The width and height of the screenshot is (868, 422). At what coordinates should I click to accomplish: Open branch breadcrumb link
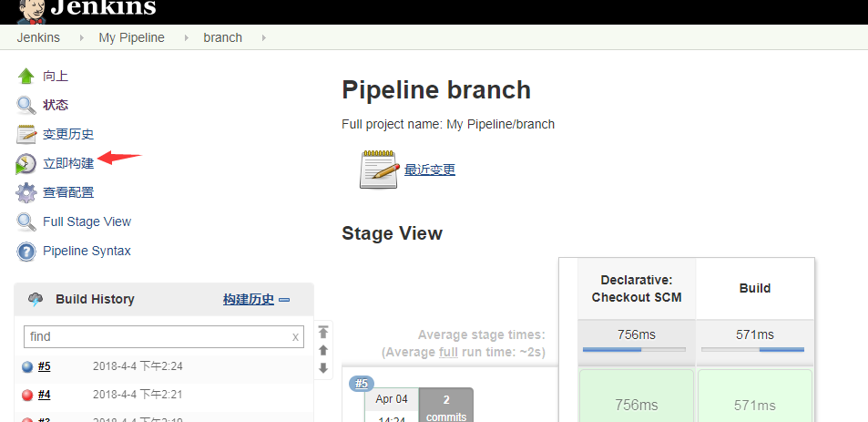(x=222, y=37)
